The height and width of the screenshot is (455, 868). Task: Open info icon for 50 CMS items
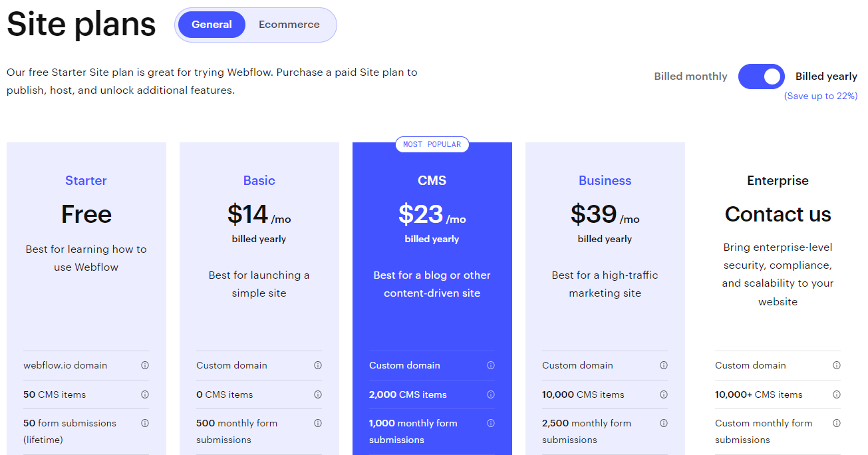[x=145, y=394]
